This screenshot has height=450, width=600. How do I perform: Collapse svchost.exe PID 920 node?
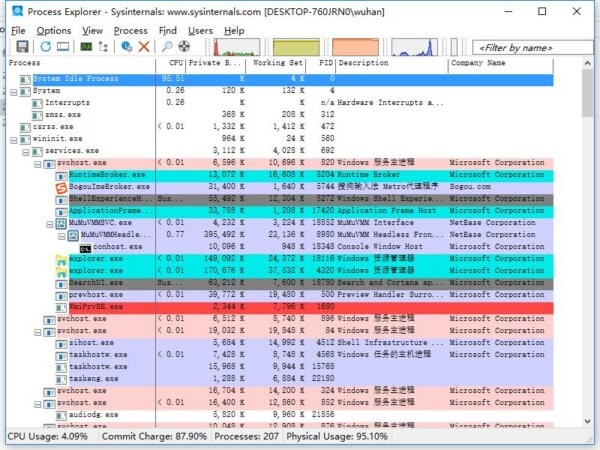(x=38, y=164)
